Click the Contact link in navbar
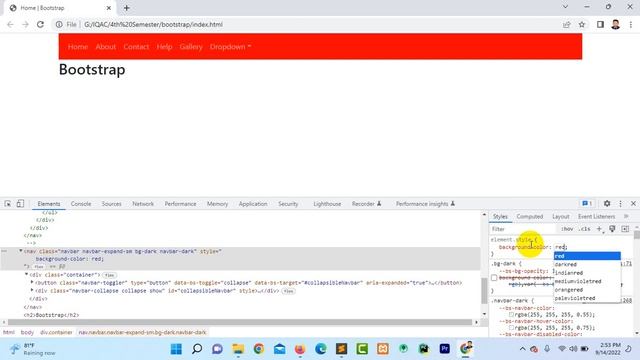 (136, 47)
